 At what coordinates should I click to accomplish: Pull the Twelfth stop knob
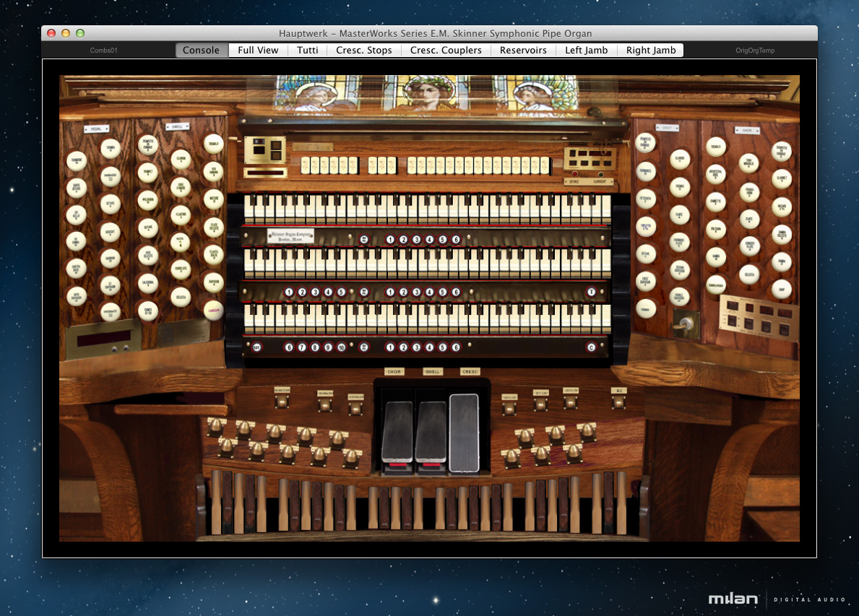[646, 227]
